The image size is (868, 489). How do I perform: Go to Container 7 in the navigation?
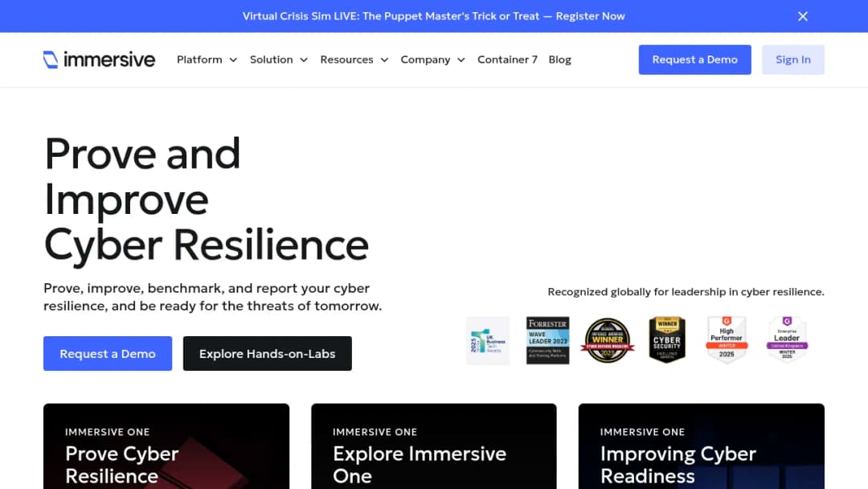point(508,60)
